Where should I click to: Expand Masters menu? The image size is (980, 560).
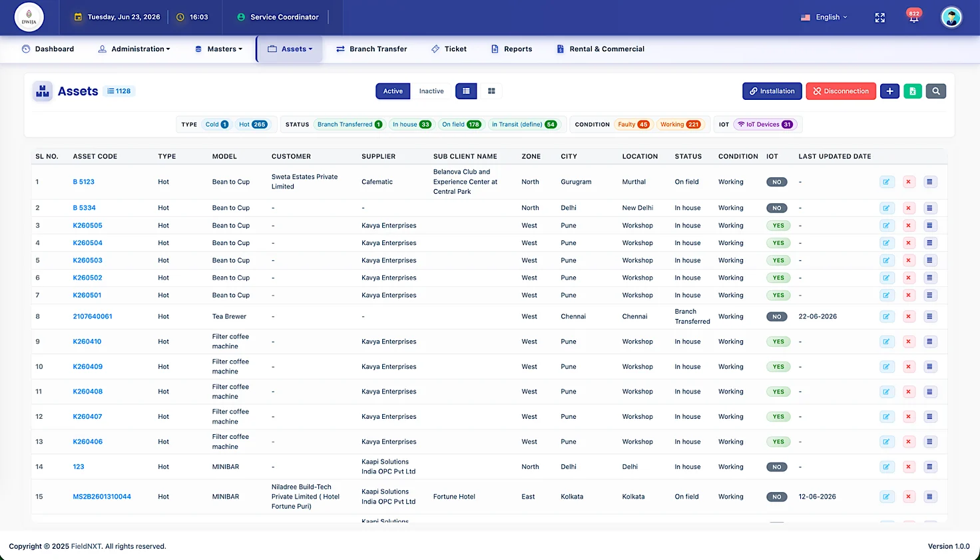pyautogui.click(x=218, y=49)
